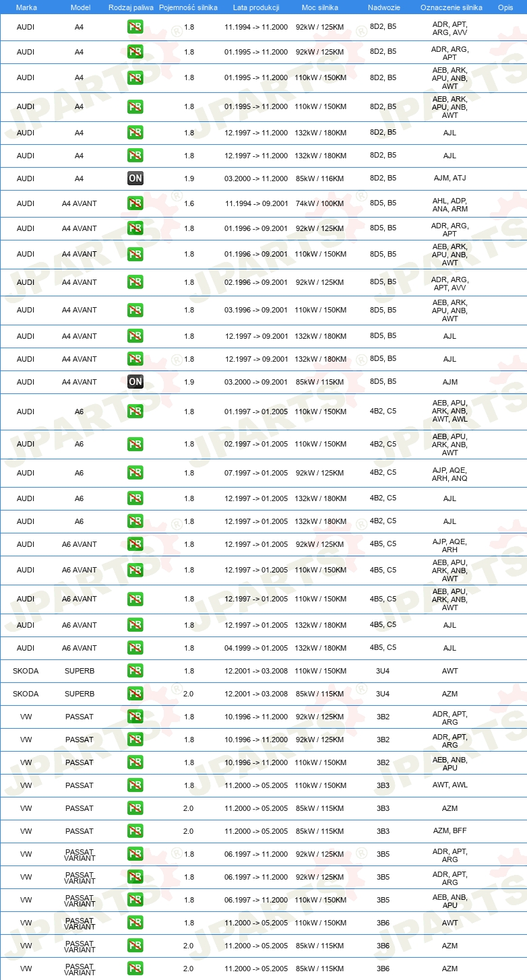Viewport: 527px width, 980px height.
Task: Click the petrol icon in the A4 AVANT 1.6 row
Action: tap(135, 203)
